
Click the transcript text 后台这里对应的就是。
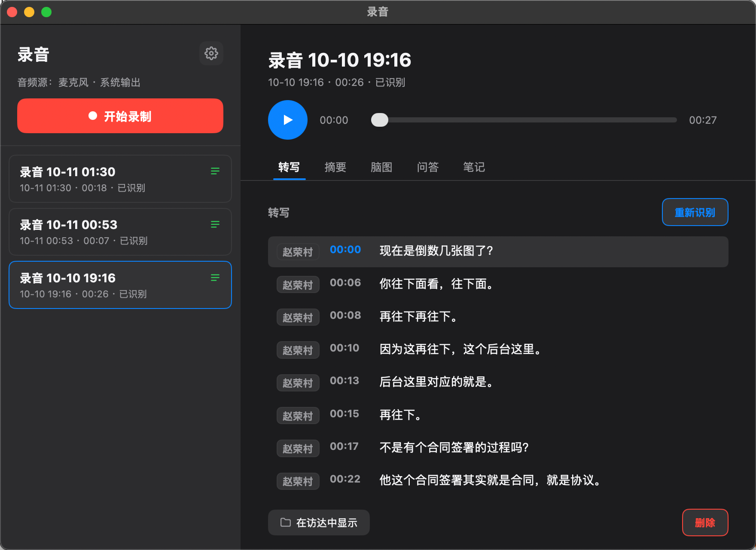point(436,382)
